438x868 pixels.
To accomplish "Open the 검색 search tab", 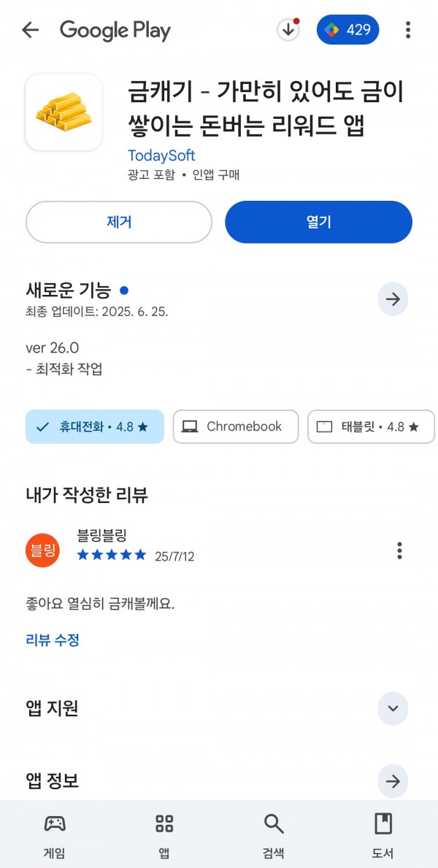I will [274, 835].
